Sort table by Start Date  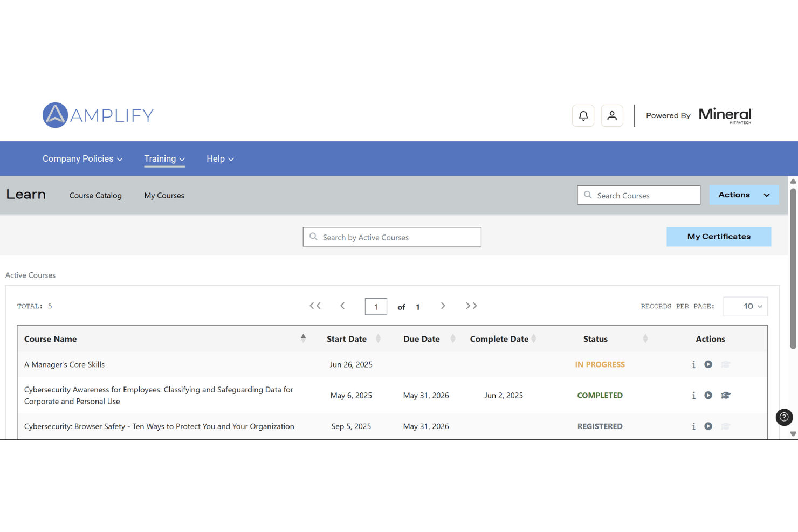pos(378,338)
